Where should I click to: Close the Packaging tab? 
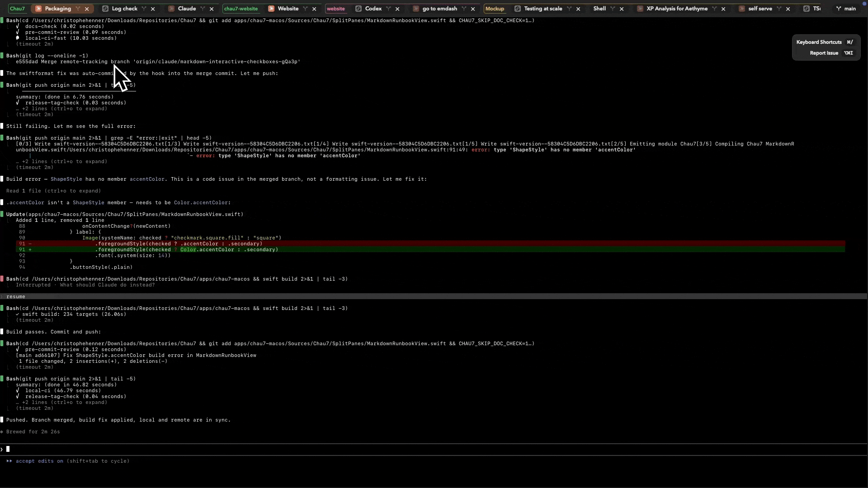pyautogui.click(x=87, y=9)
